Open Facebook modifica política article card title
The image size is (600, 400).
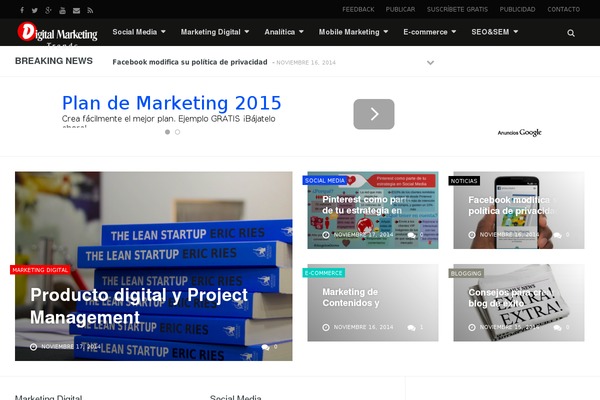512,206
